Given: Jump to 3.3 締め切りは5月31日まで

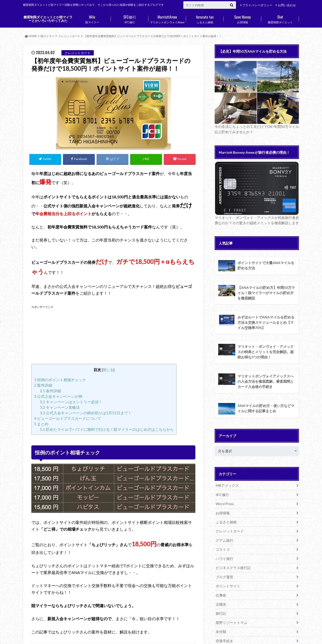Looking at the screenshot, I should pos(86,413).
